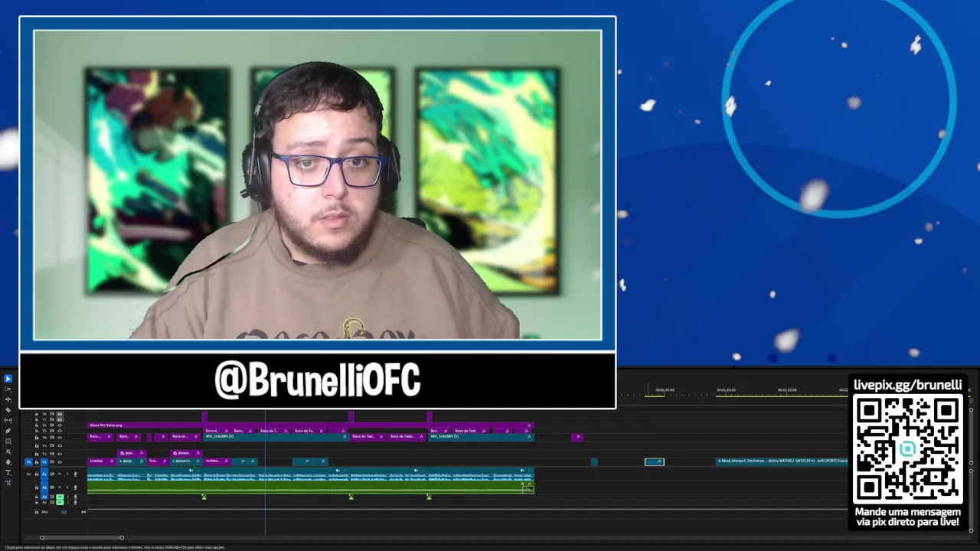Select the Track Select Forward tool

8,389
